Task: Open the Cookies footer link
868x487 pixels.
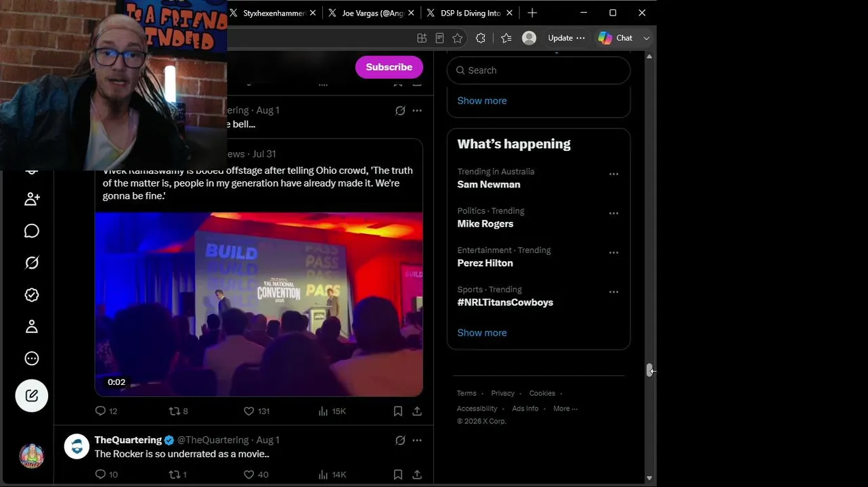Action: click(542, 393)
